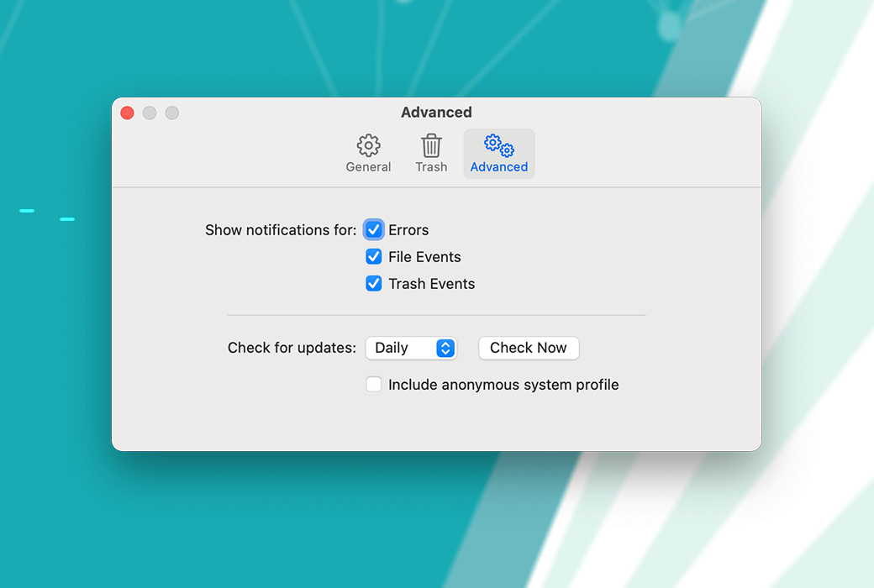The height and width of the screenshot is (588, 874).
Task: Click the gray zoom window button
Action: tap(171, 113)
